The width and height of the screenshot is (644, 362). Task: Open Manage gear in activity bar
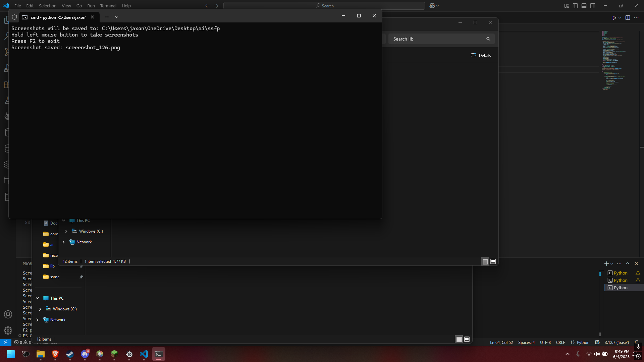(x=8, y=330)
